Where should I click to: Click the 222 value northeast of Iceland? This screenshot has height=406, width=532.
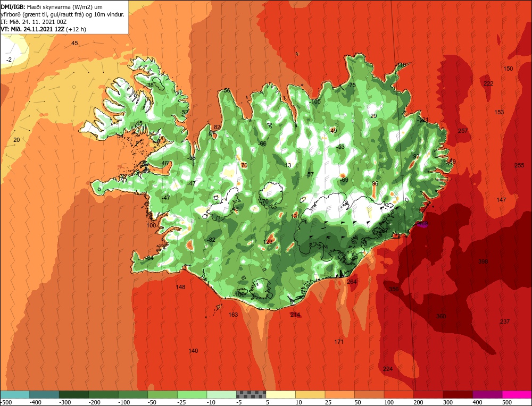(488, 83)
